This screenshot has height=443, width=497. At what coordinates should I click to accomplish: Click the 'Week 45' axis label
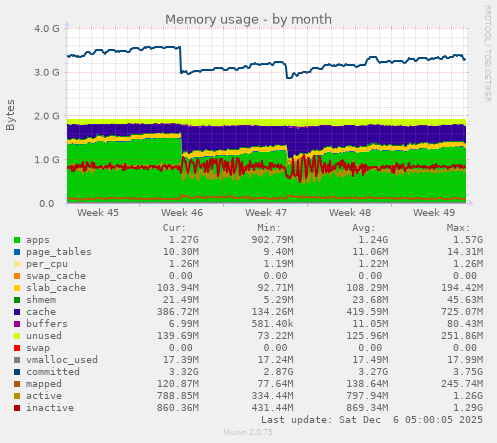[98, 213]
